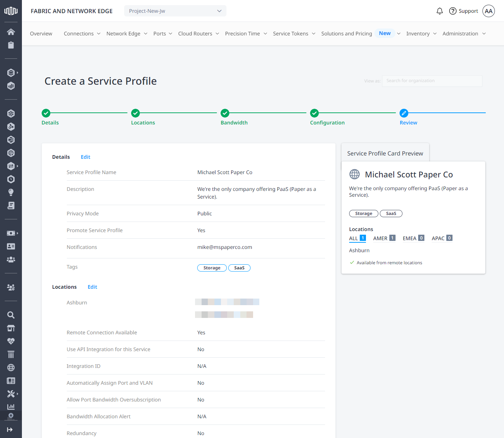
Task: Expand the Network Edge menu
Action: point(127,34)
